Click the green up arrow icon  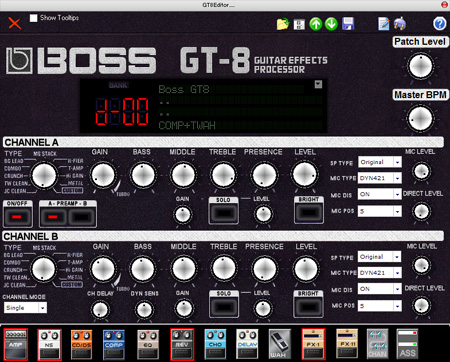[x=315, y=24]
